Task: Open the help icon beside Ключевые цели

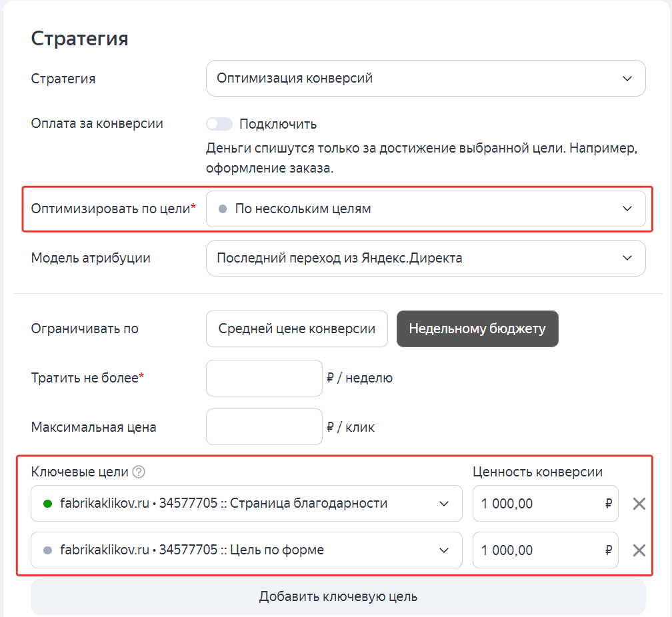Action: [x=139, y=472]
